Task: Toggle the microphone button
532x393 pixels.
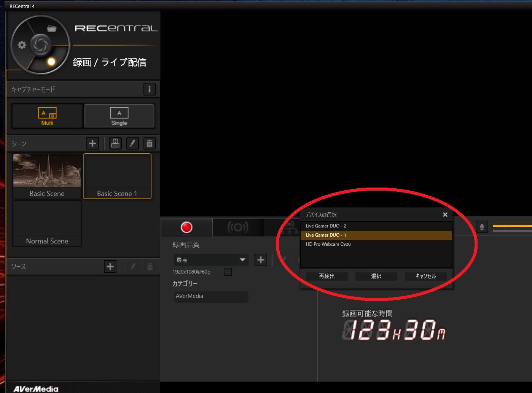Action: coord(482,227)
